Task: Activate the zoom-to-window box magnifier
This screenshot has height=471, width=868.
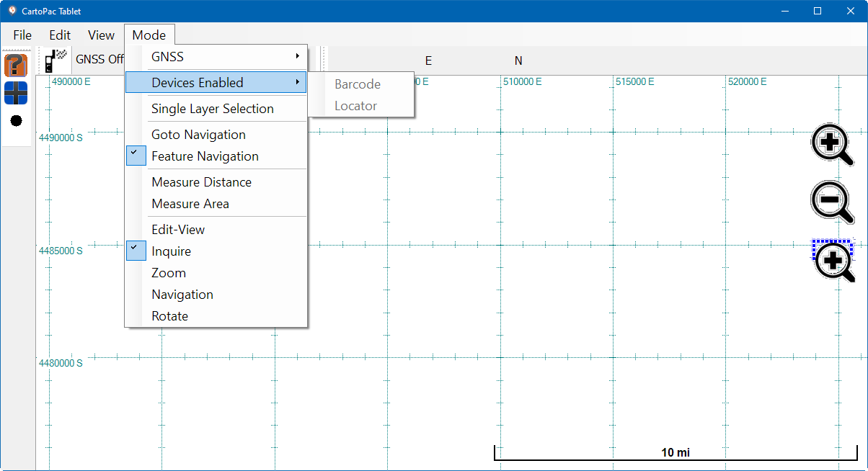Action: click(x=833, y=261)
